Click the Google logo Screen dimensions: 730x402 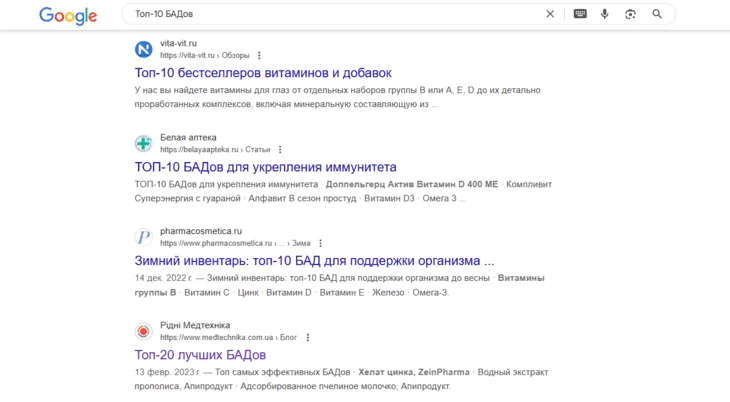click(68, 15)
